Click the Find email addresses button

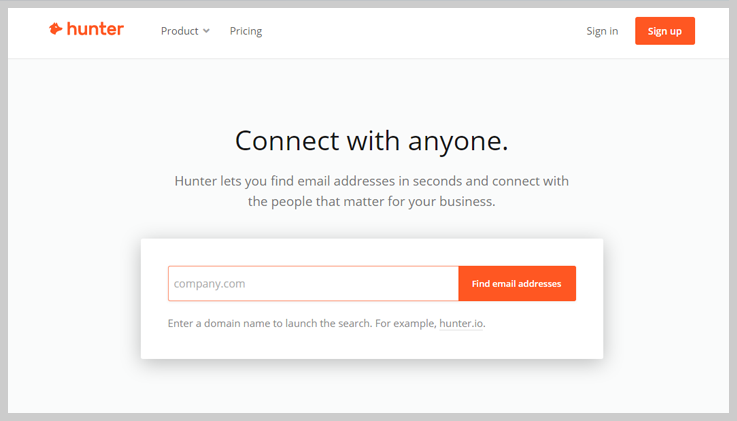pos(517,283)
